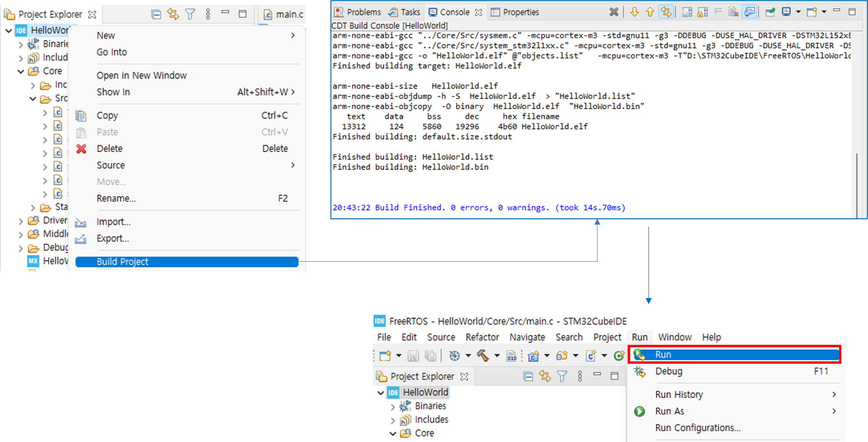Click the Display Selected Console monitor icon
Screen dimensions: 868x442
(786, 12)
